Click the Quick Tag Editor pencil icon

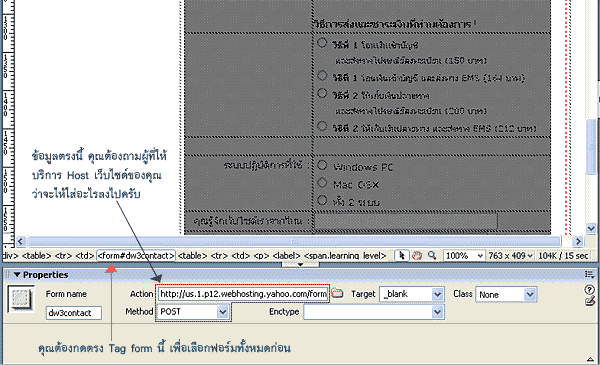click(x=590, y=301)
